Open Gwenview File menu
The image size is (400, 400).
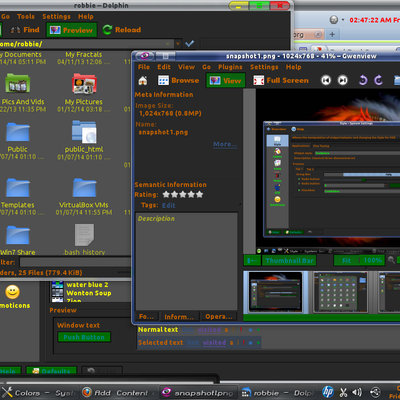[144, 67]
